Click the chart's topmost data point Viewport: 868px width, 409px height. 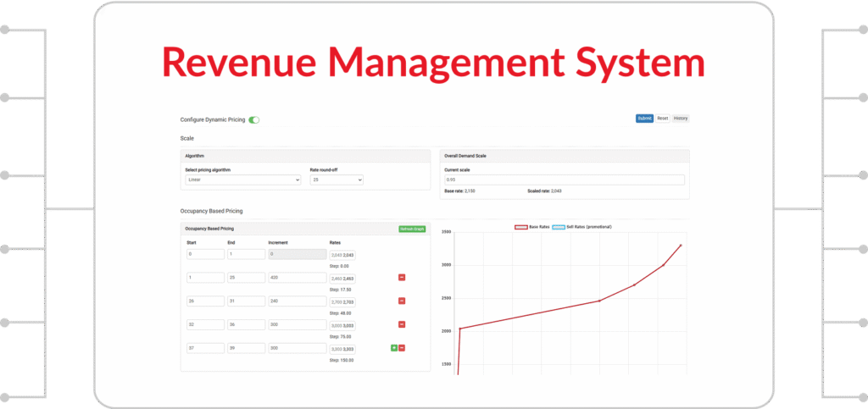click(x=681, y=245)
